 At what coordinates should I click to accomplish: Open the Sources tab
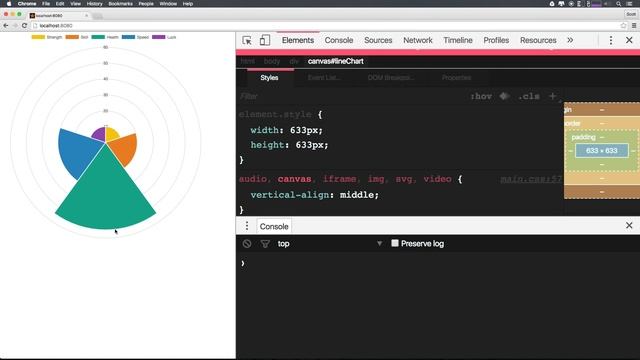click(x=378, y=40)
